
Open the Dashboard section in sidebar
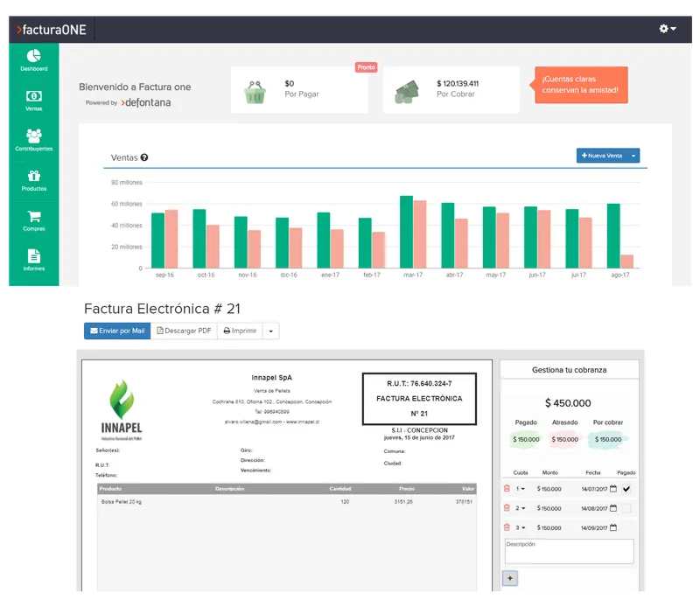tap(34, 60)
